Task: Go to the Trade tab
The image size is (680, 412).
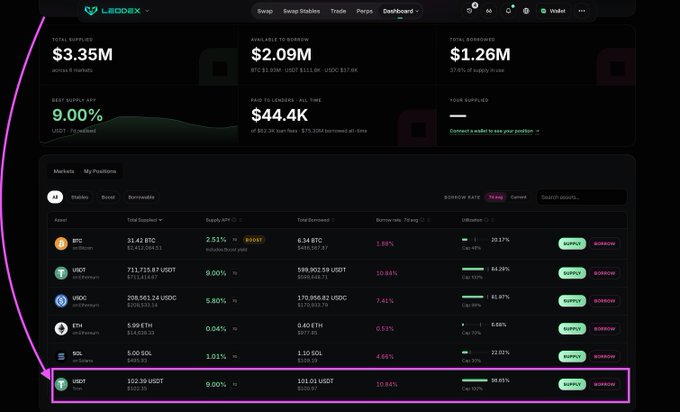Action: (338, 11)
